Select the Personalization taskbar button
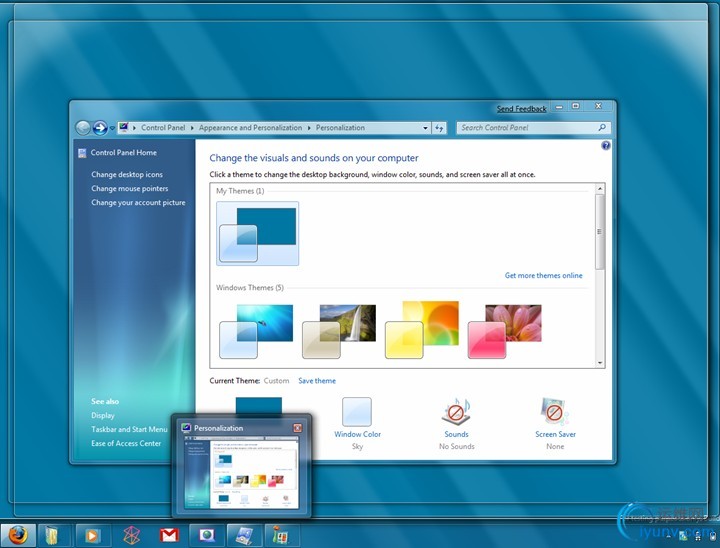This screenshot has height=548, width=720. [244, 536]
